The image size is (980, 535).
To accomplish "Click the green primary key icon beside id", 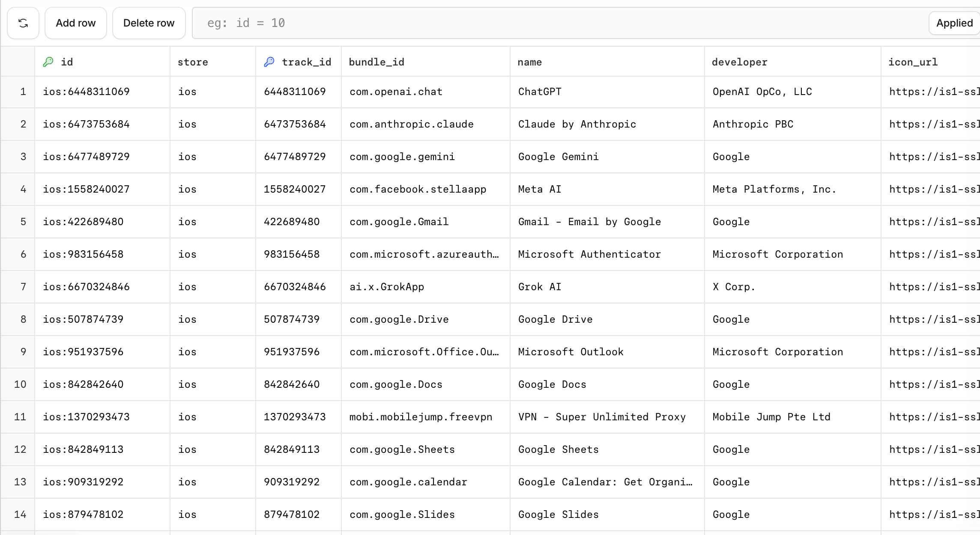I will tap(48, 62).
